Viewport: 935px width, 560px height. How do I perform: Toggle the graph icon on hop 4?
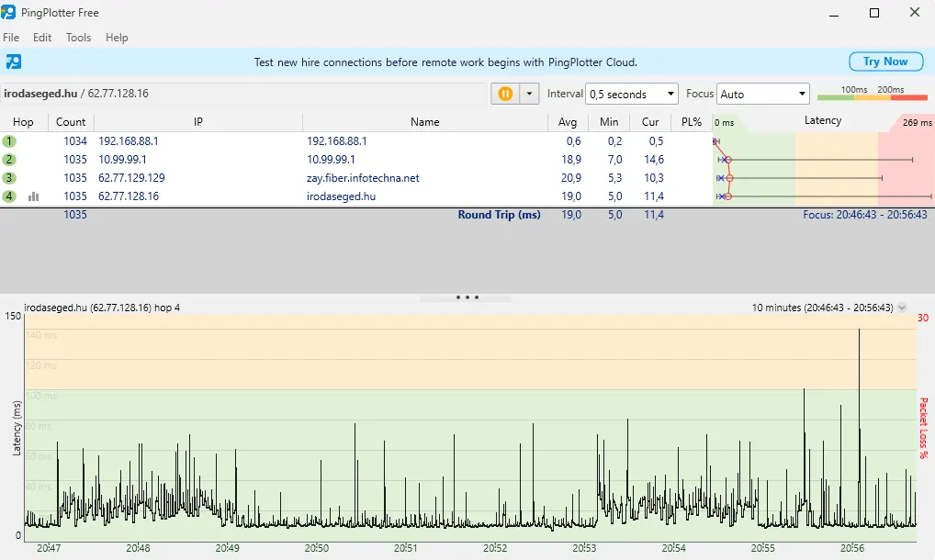34,196
